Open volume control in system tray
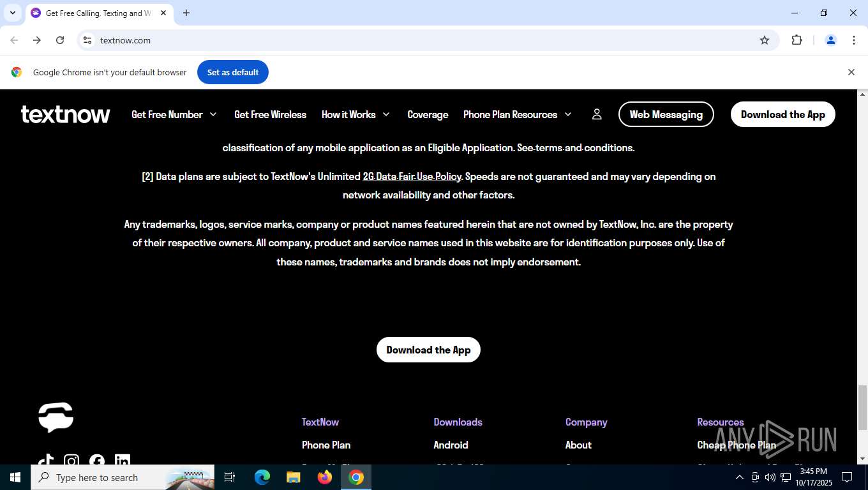This screenshot has height=490, width=868. 770,477
